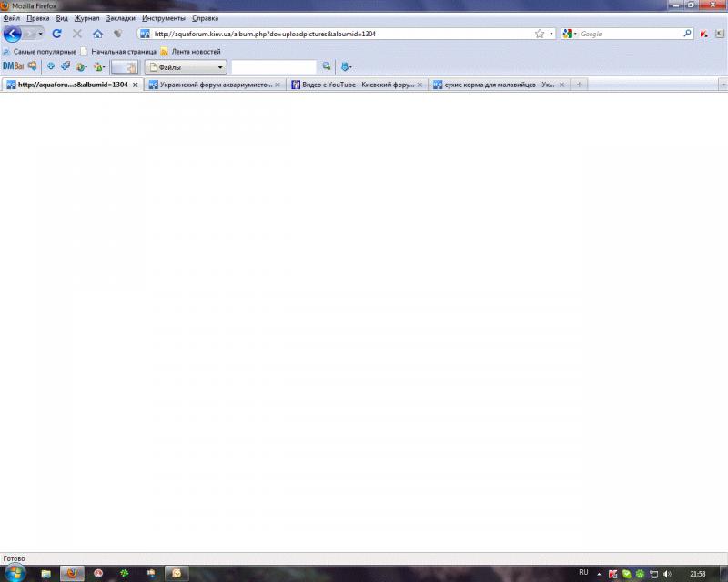
Task: Bookmark this page with the star icon
Action: point(540,34)
